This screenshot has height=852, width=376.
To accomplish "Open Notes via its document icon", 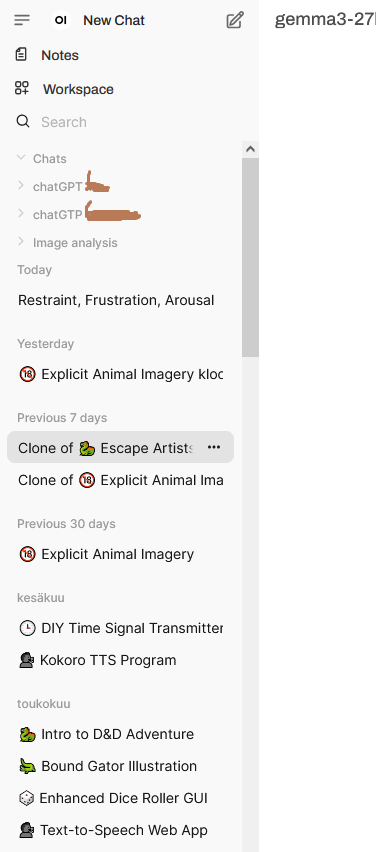I will (21, 54).
